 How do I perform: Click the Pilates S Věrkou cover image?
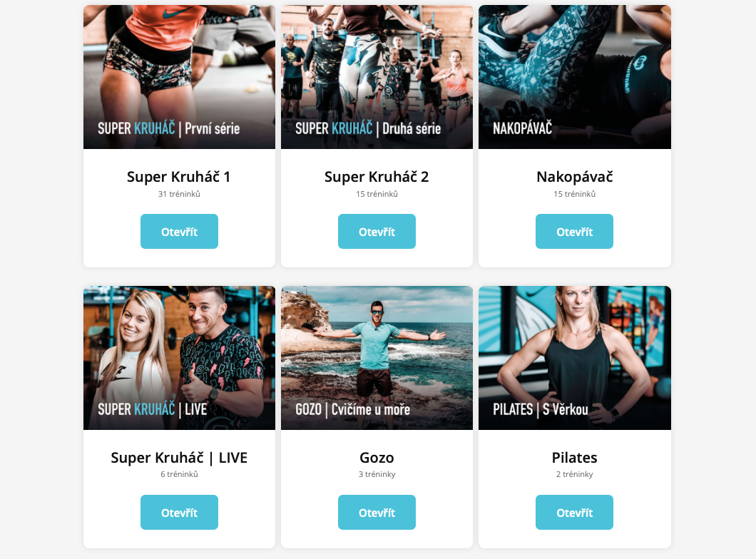coord(575,358)
